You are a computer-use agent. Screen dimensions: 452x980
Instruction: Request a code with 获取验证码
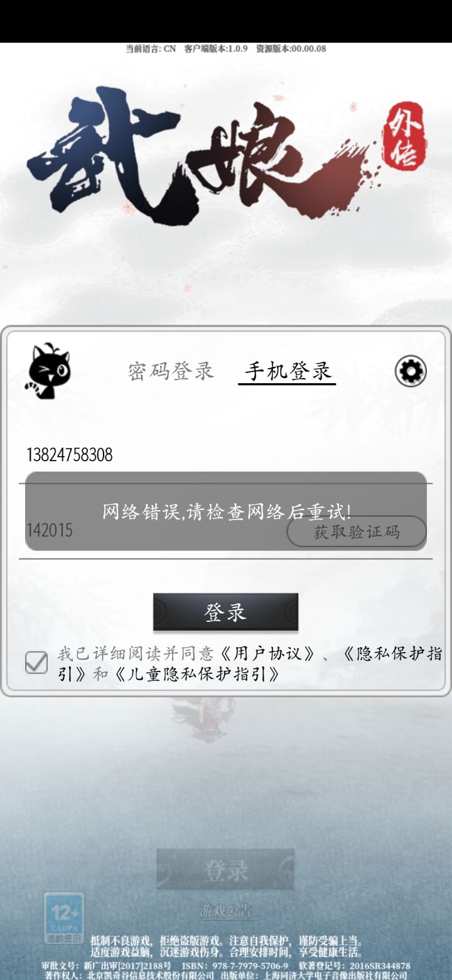pyautogui.click(x=357, y=532)
